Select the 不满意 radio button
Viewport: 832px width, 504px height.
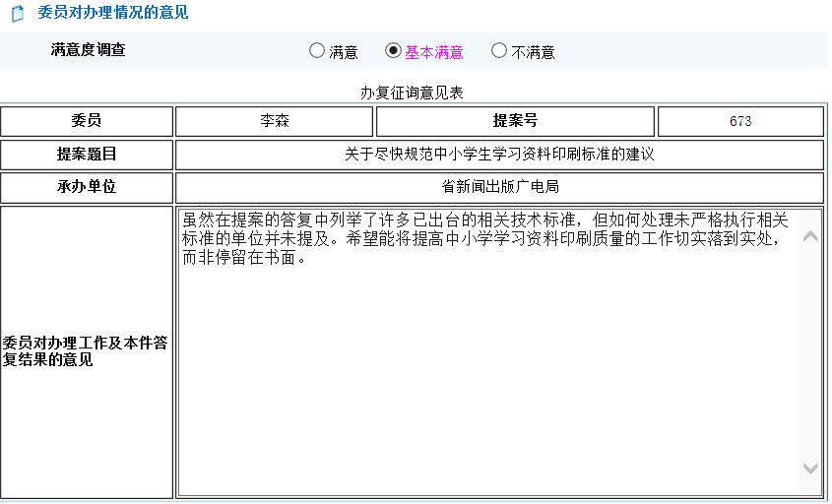pos(499,51)
